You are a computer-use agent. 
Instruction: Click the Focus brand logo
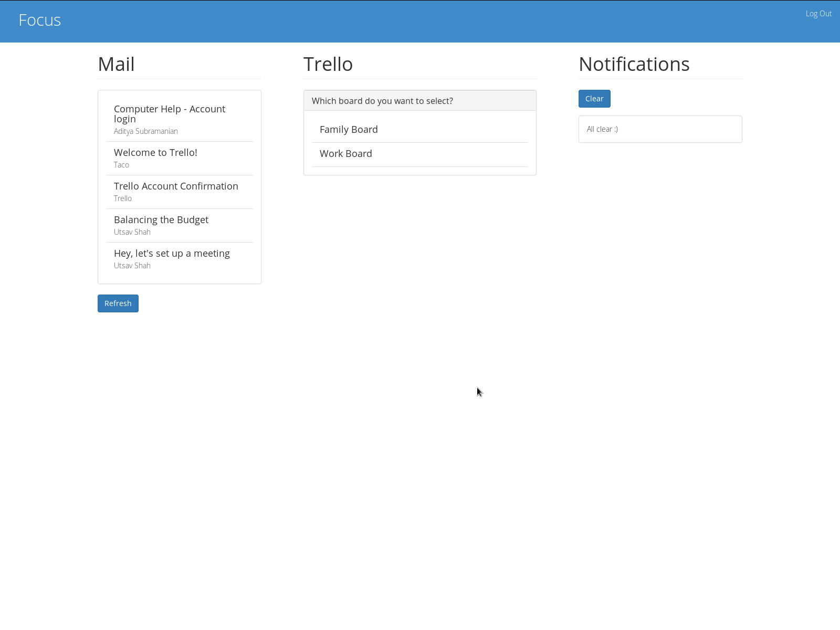point(40,20)
